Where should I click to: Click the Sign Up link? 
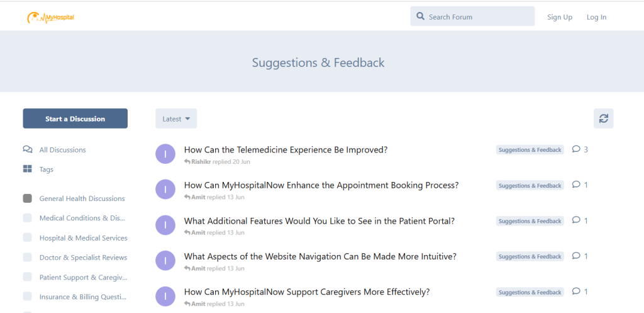[x=559, y=17]
